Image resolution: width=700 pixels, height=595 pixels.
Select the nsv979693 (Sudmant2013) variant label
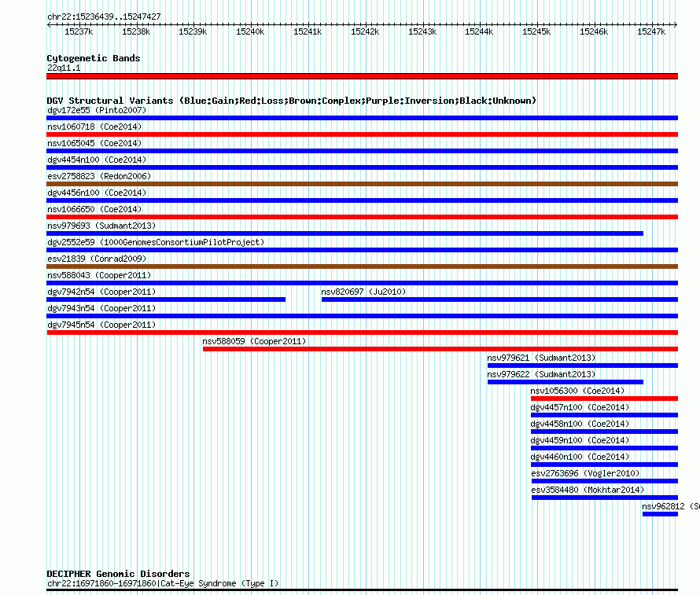coord(101,226)
